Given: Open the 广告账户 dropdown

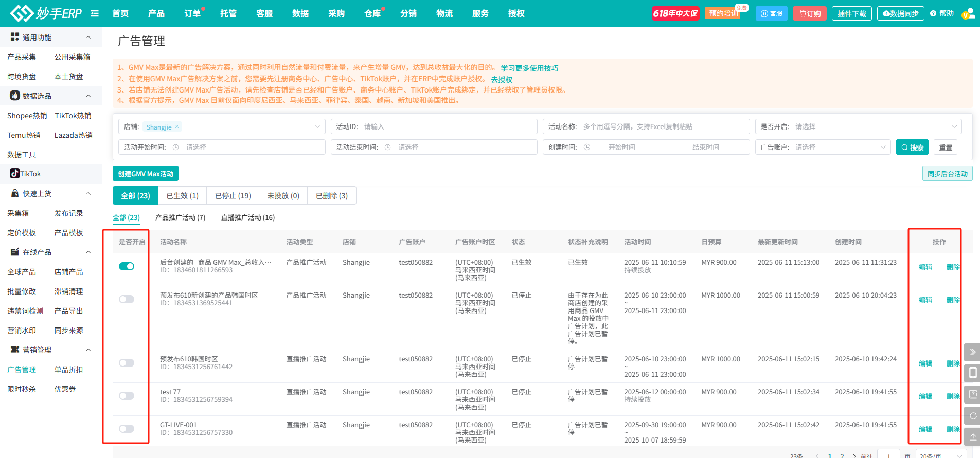Looking at the screenshot, I should [x=823, y=147].
